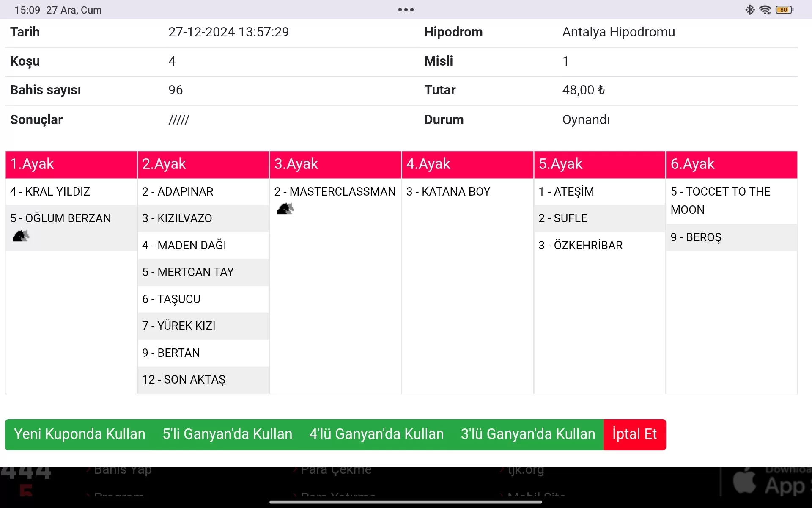
Task: Tap the Bluetooth status icon
Action: (x=750, y=10)
